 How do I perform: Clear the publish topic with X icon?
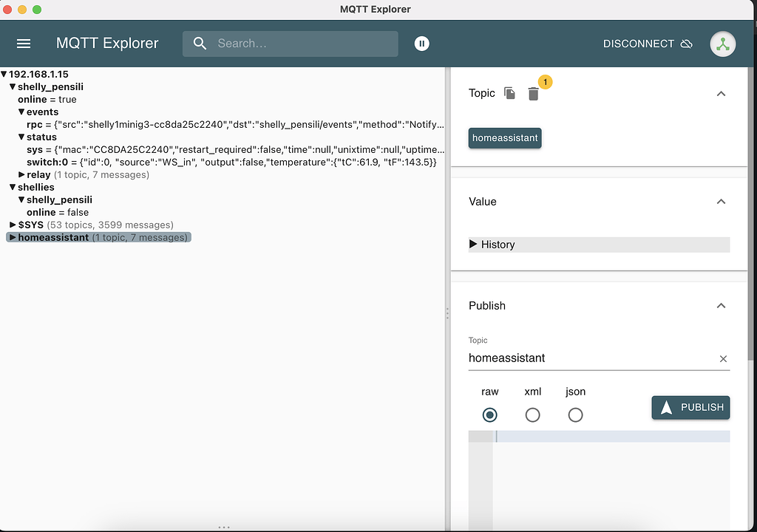(x=723, y=358)
